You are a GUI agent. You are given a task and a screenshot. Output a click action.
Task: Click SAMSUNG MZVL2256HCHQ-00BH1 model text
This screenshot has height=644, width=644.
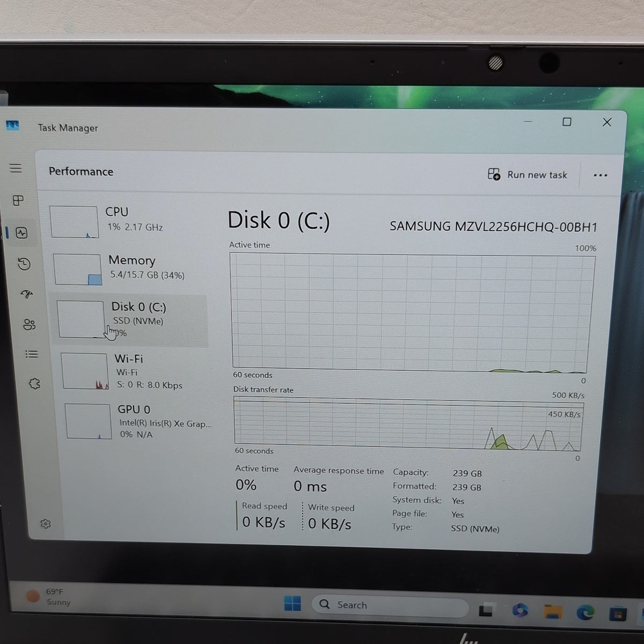point(493,226)
